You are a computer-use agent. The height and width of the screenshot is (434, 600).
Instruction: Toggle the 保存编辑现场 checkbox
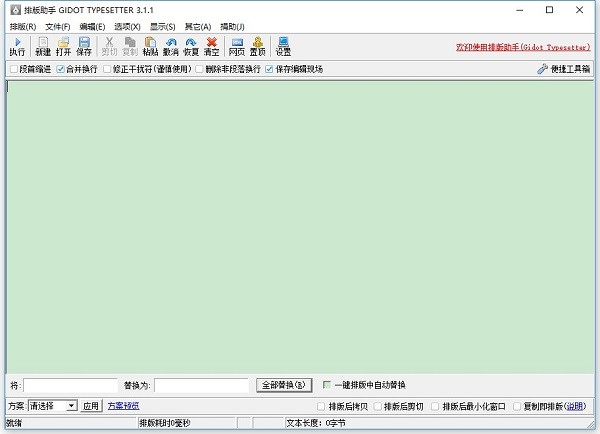pos(268,70)
